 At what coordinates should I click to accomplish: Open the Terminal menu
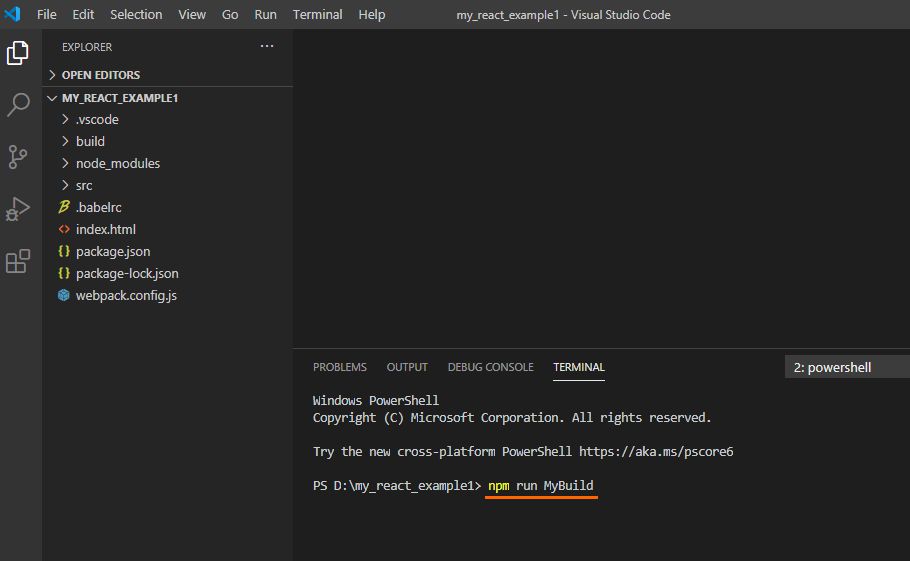(x=317, y=14)
